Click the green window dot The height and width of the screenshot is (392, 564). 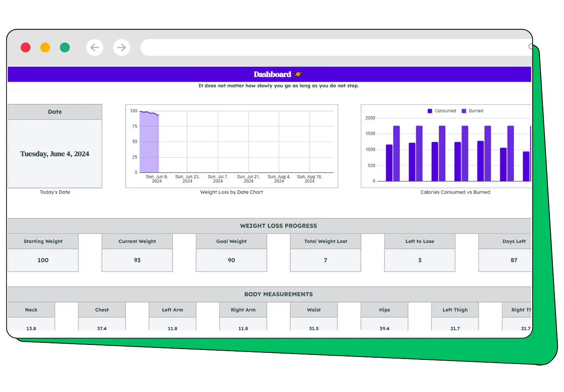click(65, 47)
